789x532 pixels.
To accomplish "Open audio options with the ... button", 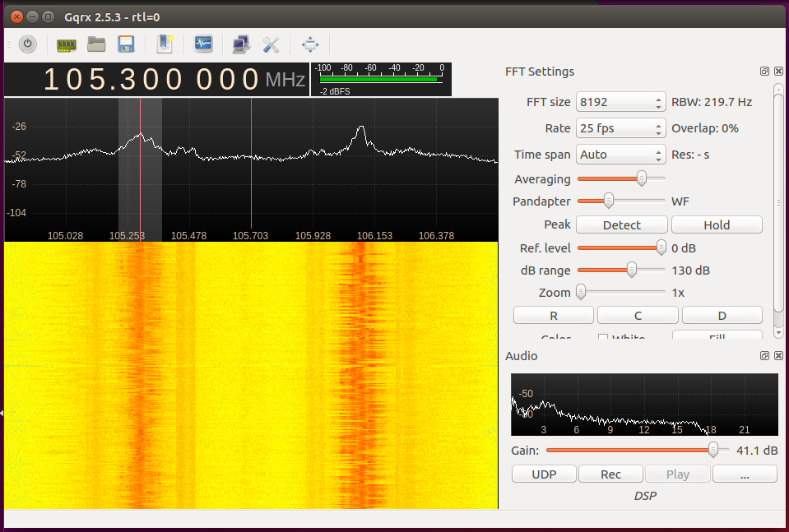I will point(745,474).
